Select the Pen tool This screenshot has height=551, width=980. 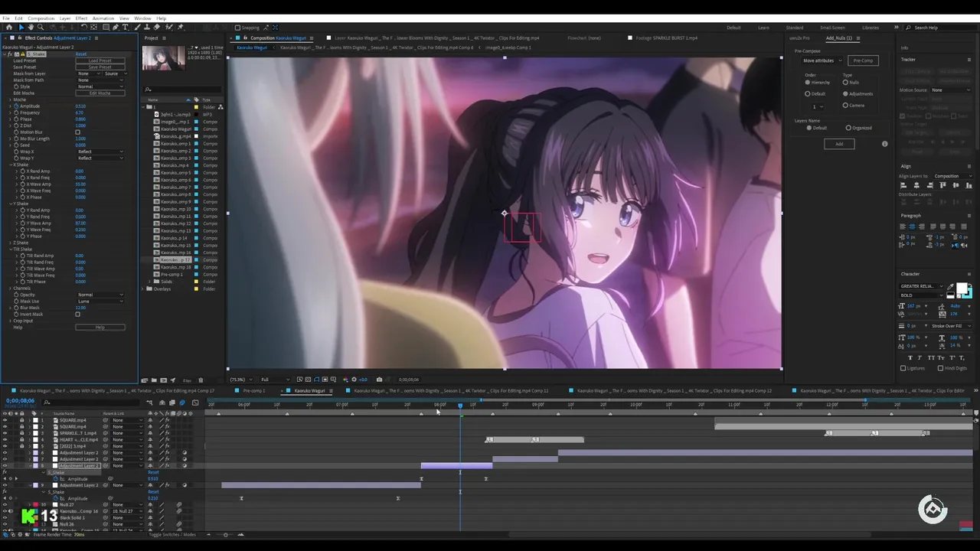pyautogui.click(x=115, y=27)
